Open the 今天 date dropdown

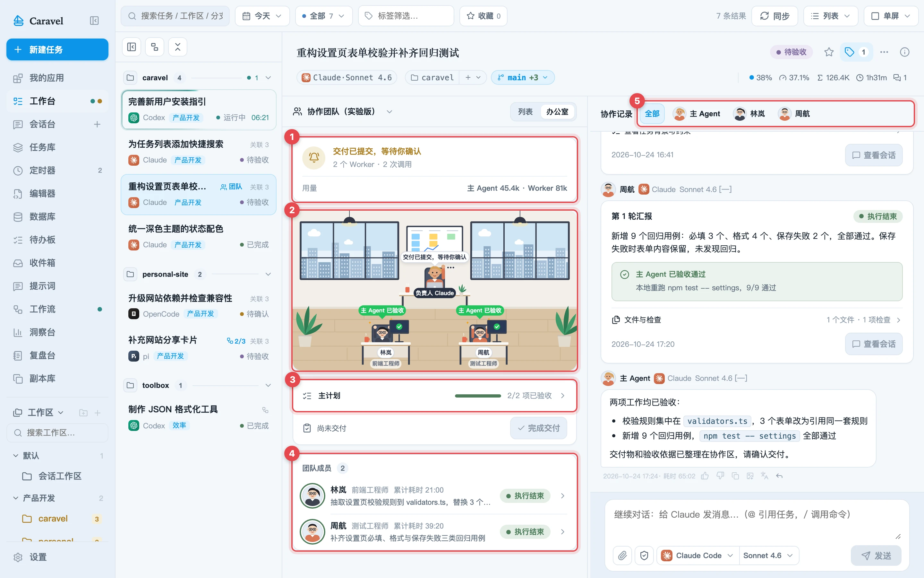pos(262,16)
